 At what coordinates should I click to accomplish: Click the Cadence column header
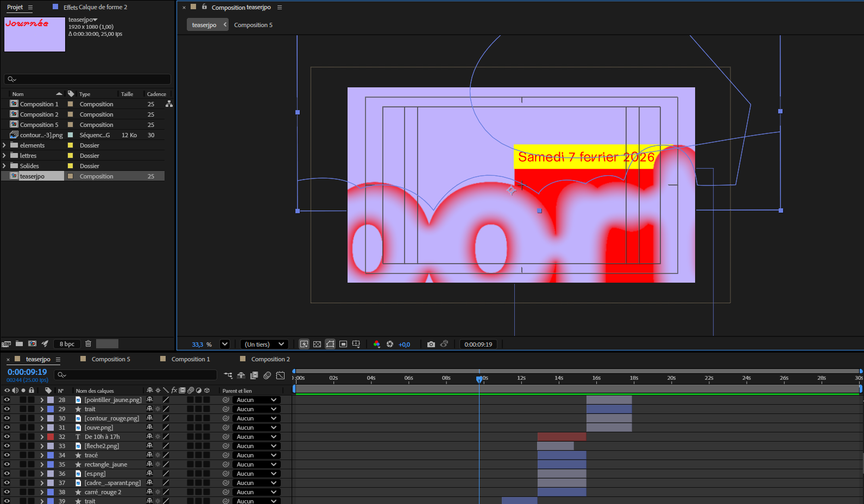(156, 94)
